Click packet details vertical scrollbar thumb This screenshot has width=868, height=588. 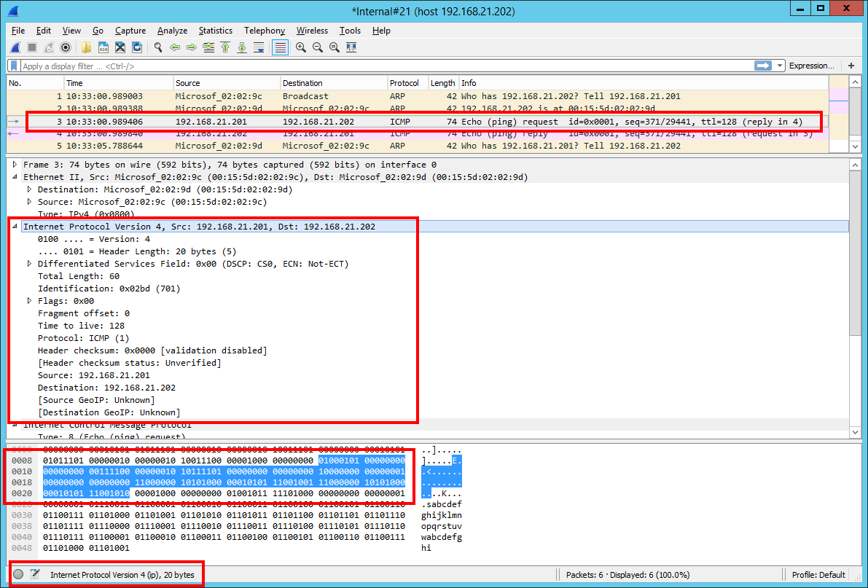tap(855, 253)
